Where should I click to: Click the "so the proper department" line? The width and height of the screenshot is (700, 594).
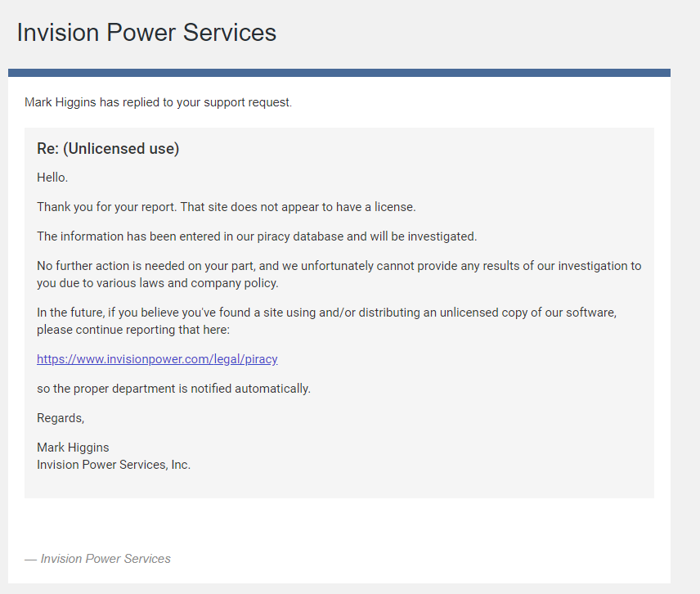173,389
